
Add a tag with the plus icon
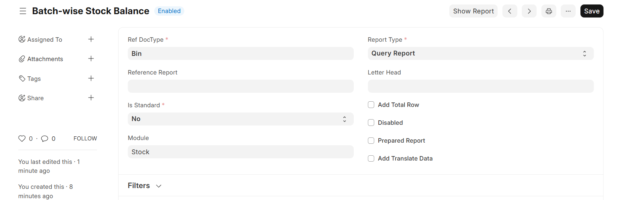(91, 78)
